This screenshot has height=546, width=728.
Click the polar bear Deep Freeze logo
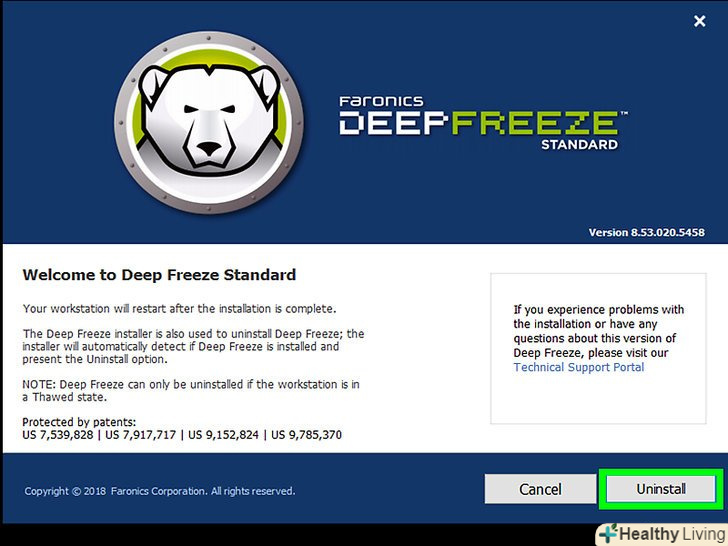(209, 122)
